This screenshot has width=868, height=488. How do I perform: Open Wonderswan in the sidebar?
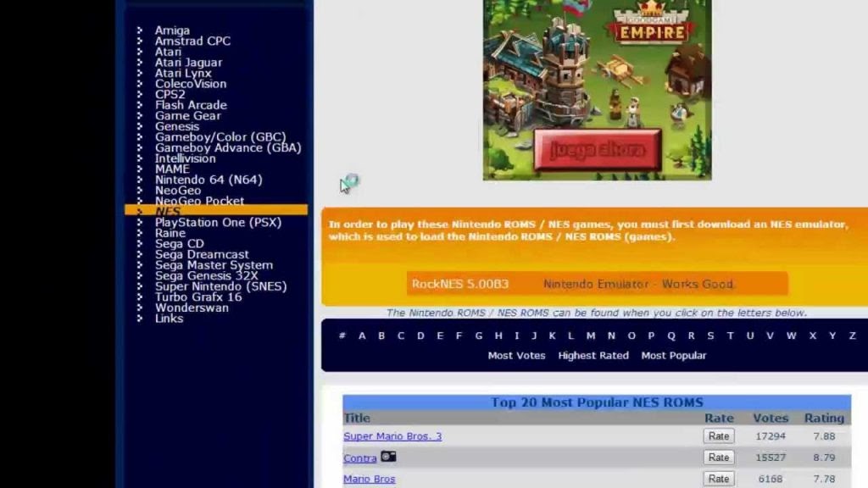(192, 308)
